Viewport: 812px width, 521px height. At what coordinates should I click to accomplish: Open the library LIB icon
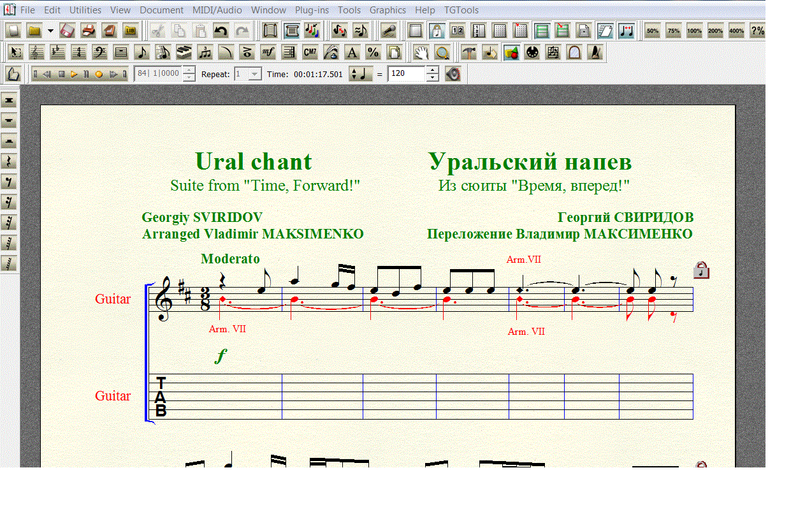click(131, 31)
